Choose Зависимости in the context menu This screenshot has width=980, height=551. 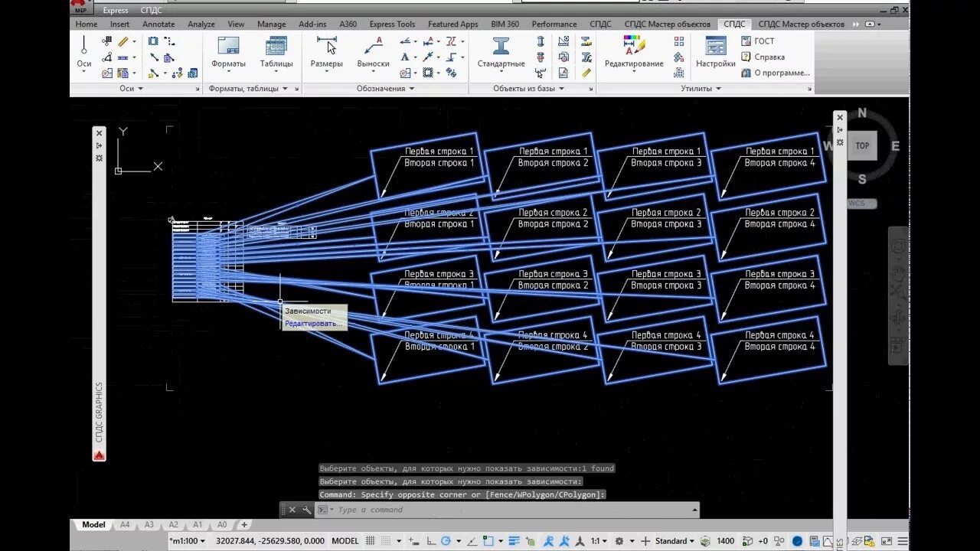coord(308,311)
